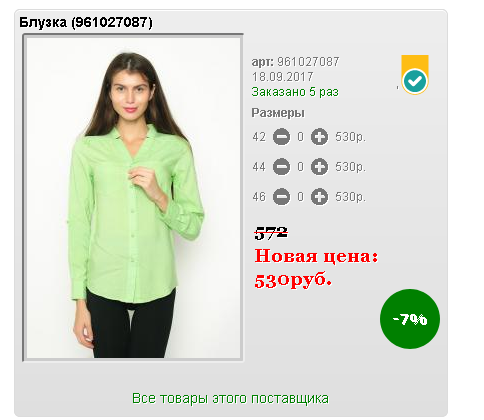
Task: Decrease quantity for size 46
Action: [281, 197]
